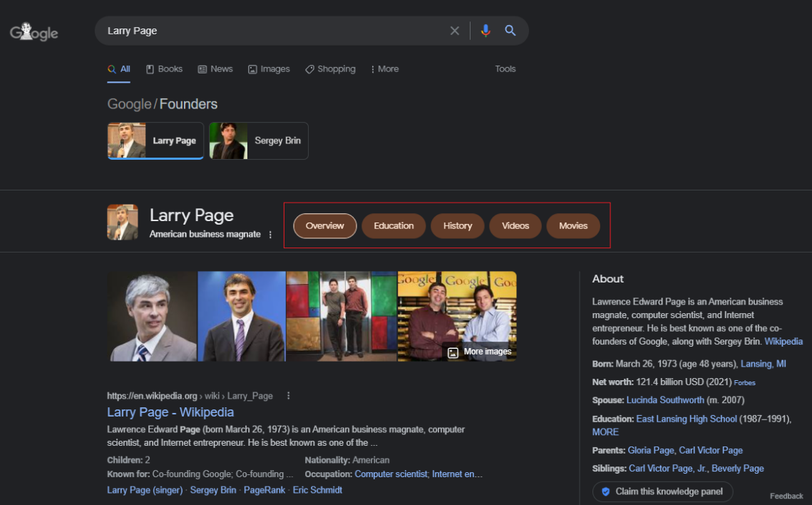The height and width of the screenshot is (505, 812).
Task: Open Internet en… occupation link
Action: [457, 474]
